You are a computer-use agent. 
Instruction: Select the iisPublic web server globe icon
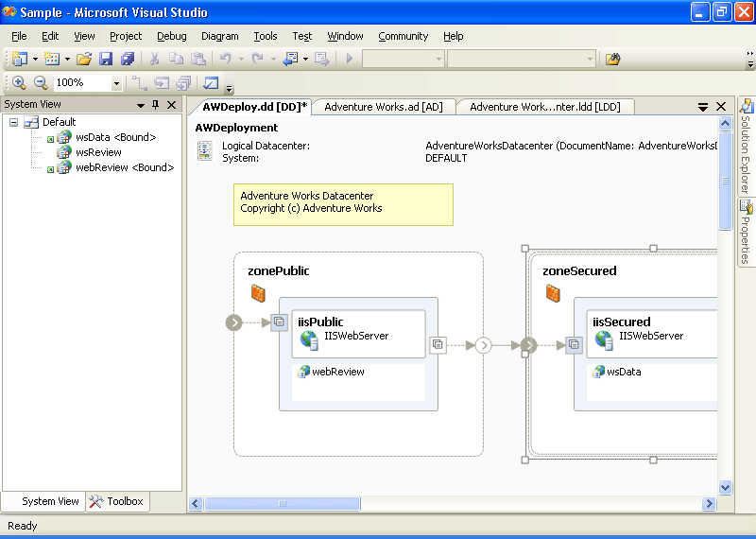pos(309,339)
